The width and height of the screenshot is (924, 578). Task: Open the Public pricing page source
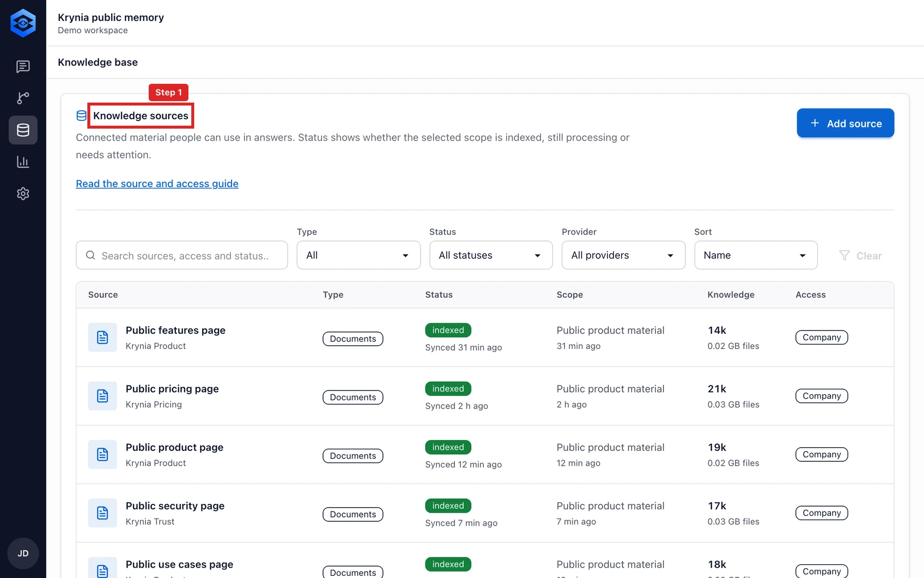pos(172,389)
